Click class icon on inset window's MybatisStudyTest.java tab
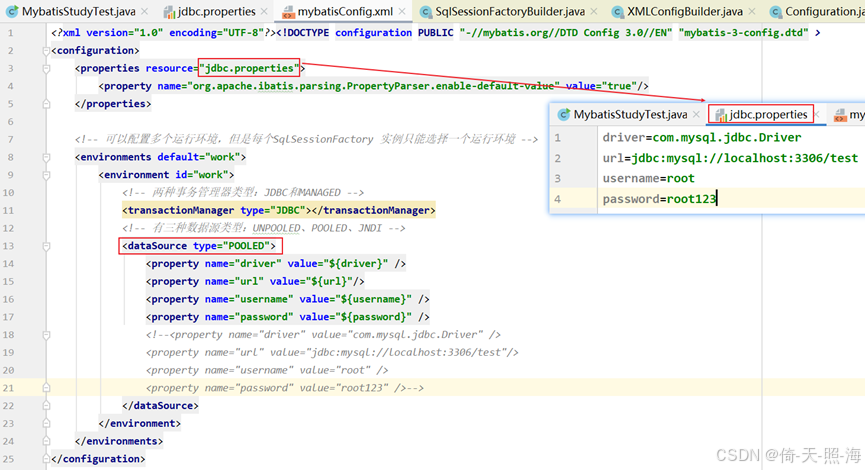 pos(563,115)
